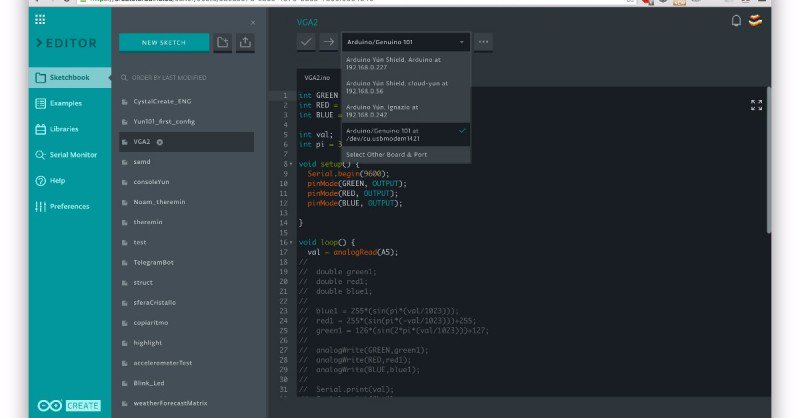Expand the Arduino/Genuino 101 board dropdown
This screenshot has height=418, width=800.
tap(406, 42)
